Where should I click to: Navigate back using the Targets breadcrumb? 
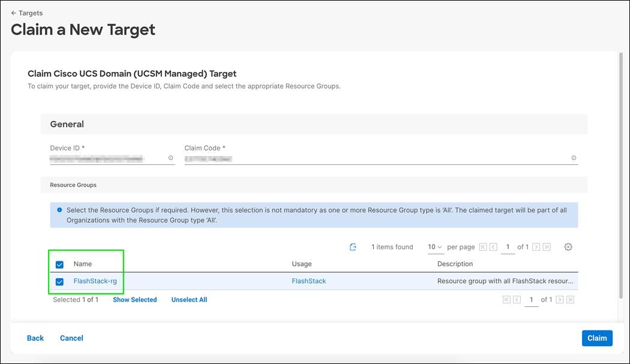[x=26, y=13]
